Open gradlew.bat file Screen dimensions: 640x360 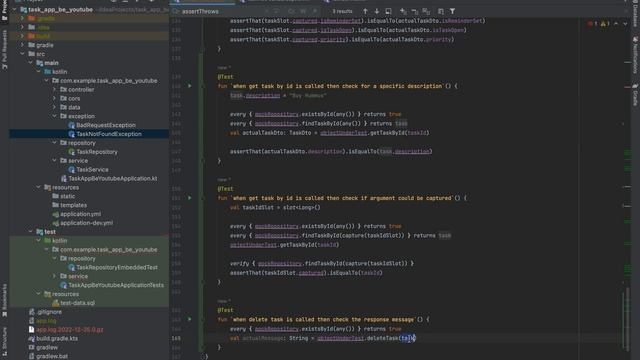(x=48, y=356)
